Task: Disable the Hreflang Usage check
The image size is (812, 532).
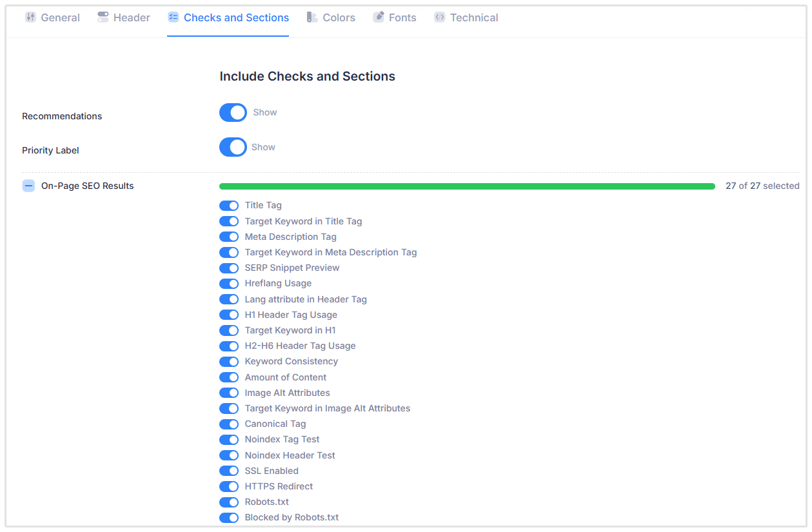Action: pos(229,284)
